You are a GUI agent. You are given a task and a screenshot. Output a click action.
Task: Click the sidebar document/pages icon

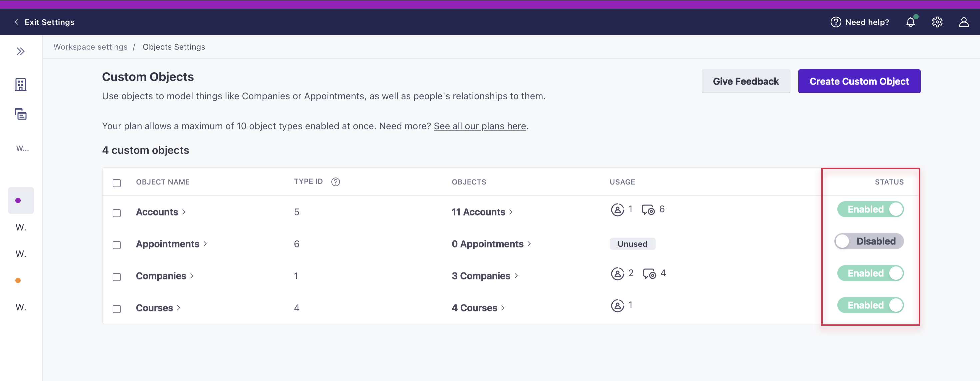click(x=21, y=114)
